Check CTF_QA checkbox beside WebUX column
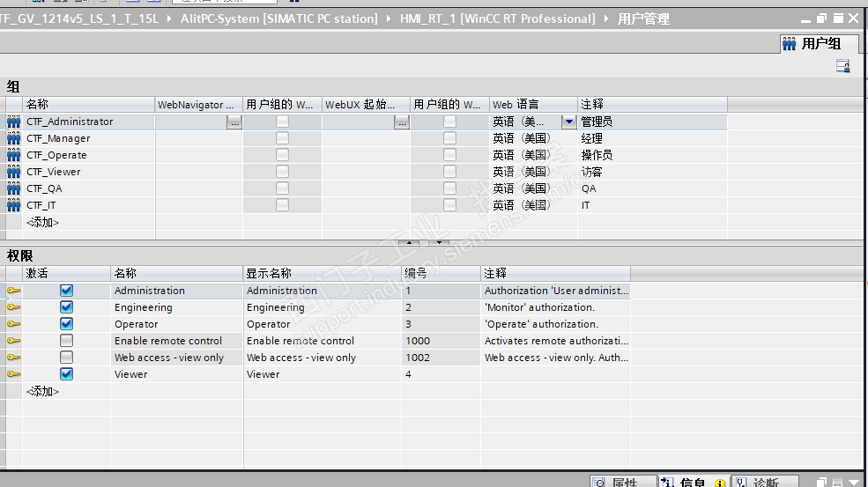The height and width of the screenshot is (487, 868). coord(450,188)
